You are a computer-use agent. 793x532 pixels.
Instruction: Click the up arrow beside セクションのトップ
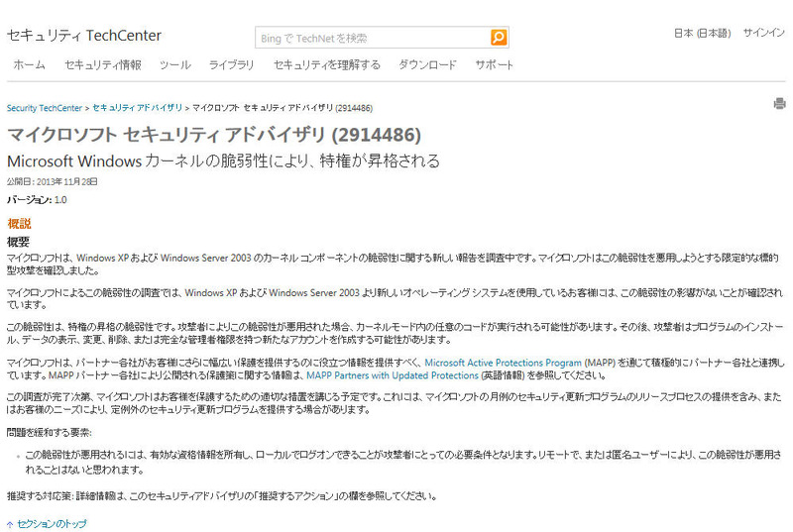coord(10,524)
